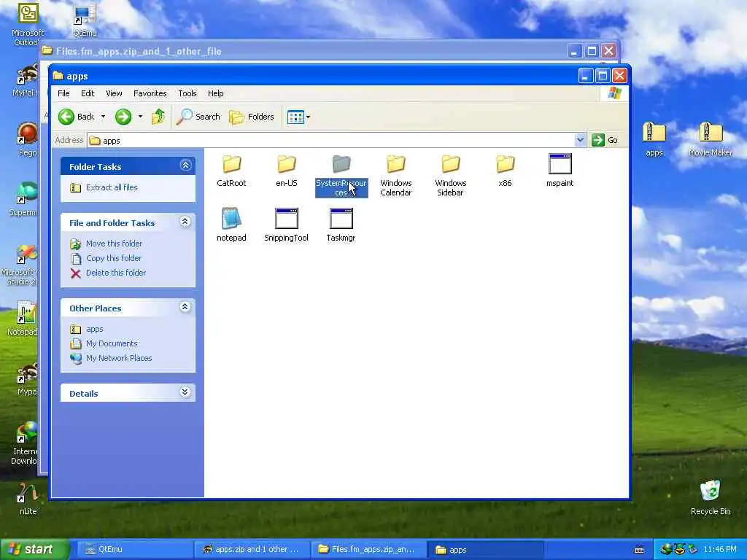Open the Edit menu

88,93
